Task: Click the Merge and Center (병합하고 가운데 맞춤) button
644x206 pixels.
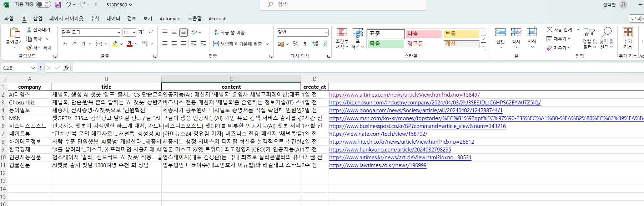Action: pos(238,44)
